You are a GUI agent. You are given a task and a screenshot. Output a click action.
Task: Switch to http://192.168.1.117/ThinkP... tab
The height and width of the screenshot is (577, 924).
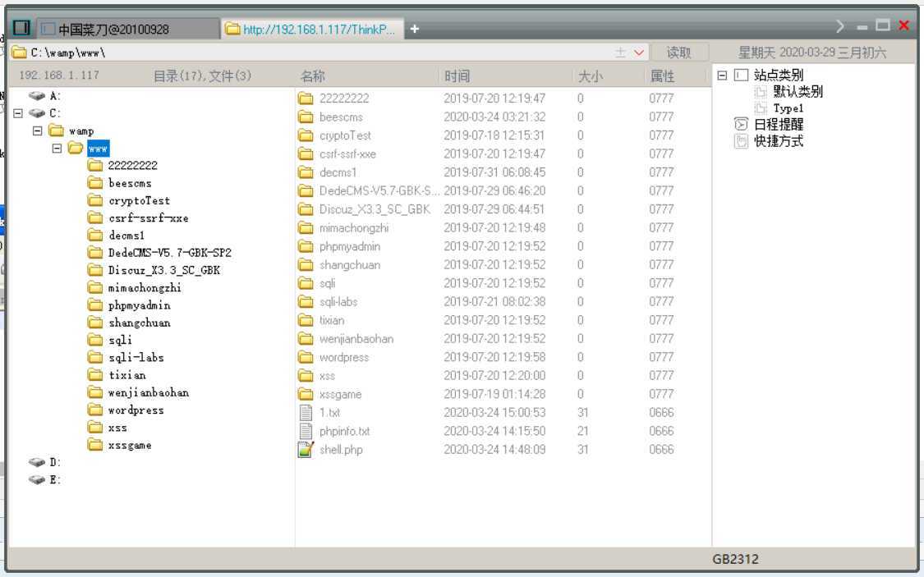pyautogui.click(x=312, y=29)
